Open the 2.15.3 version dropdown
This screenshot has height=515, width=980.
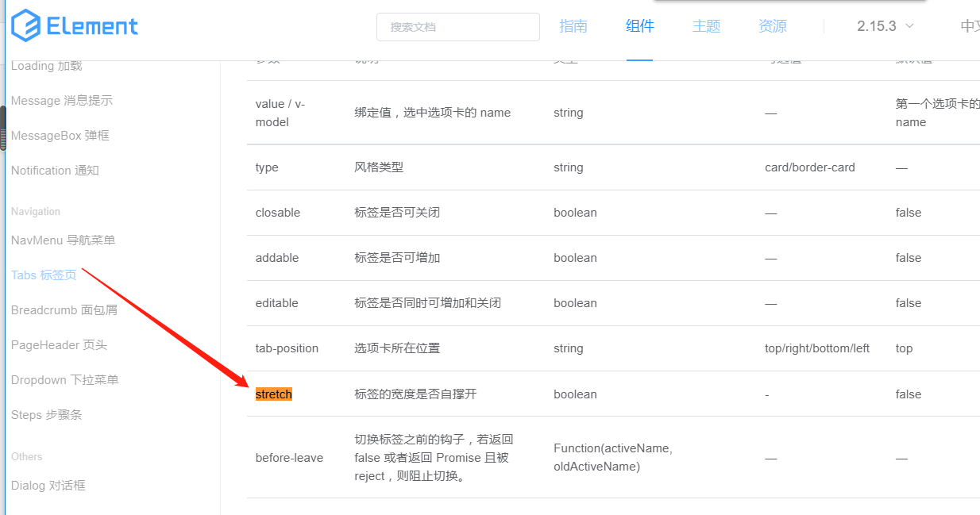[883, 25]
